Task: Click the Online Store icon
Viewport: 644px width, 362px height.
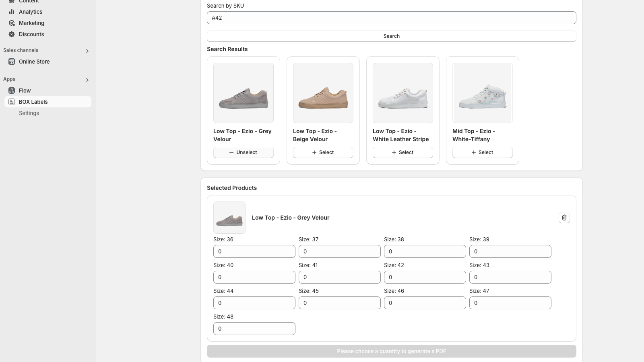Action: point(11,62)
